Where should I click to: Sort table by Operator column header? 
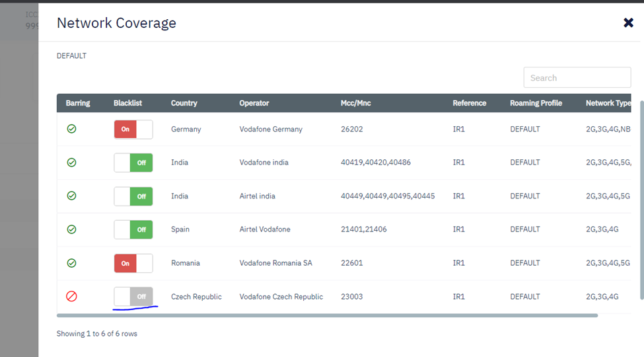[x=254, y=103]
